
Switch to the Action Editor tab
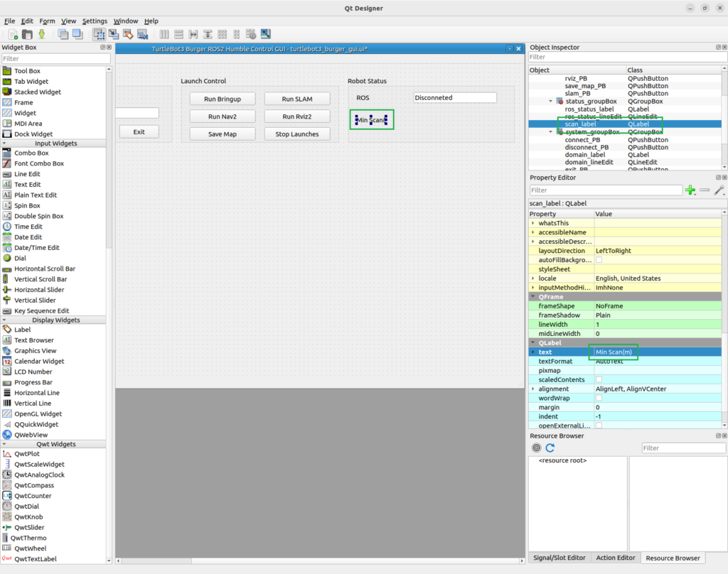pos(615,558)
